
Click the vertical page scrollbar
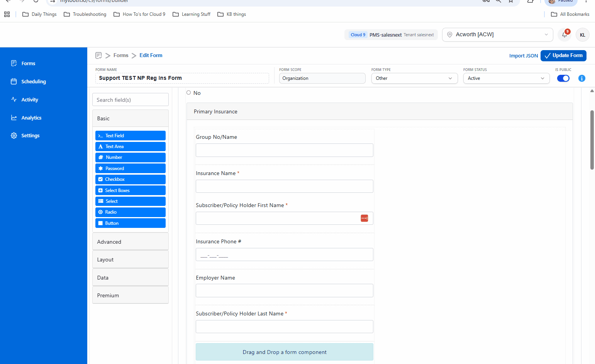tap(592, 140)
